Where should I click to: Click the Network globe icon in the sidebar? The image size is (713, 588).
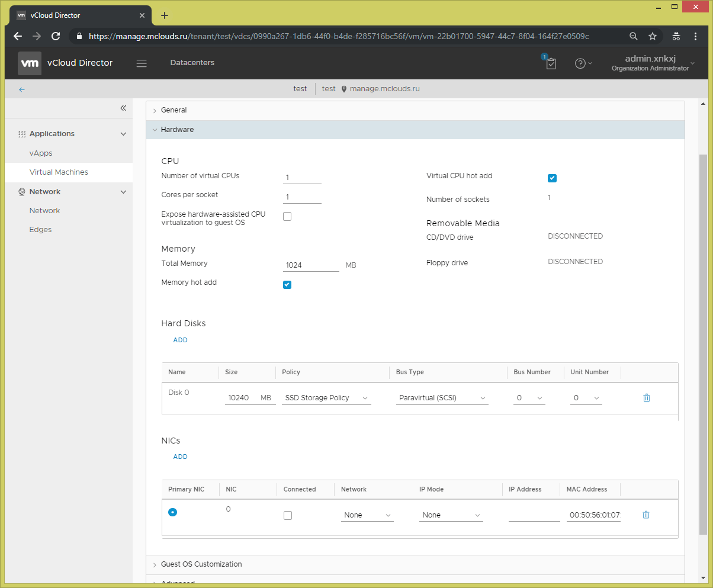pos(22,192)
